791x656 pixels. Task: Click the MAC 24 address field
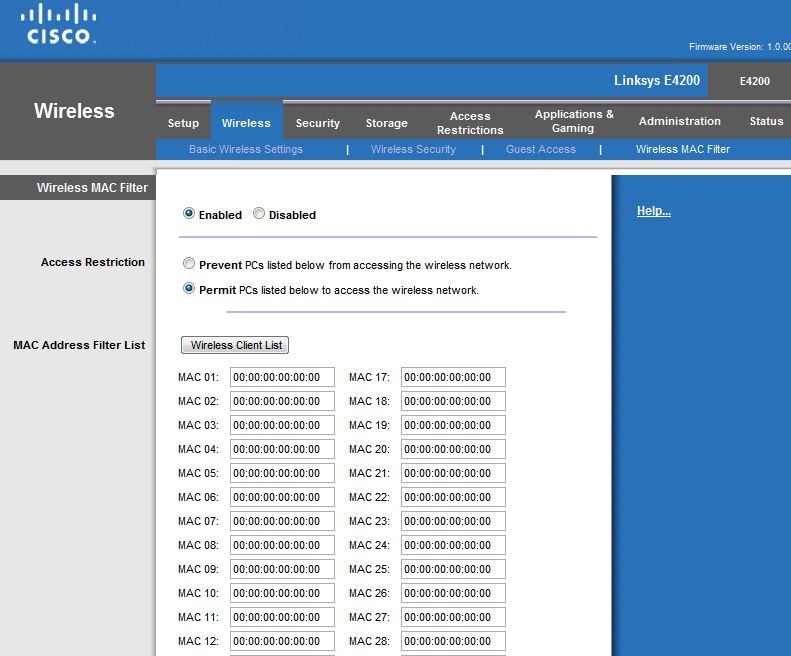[454, 545]
